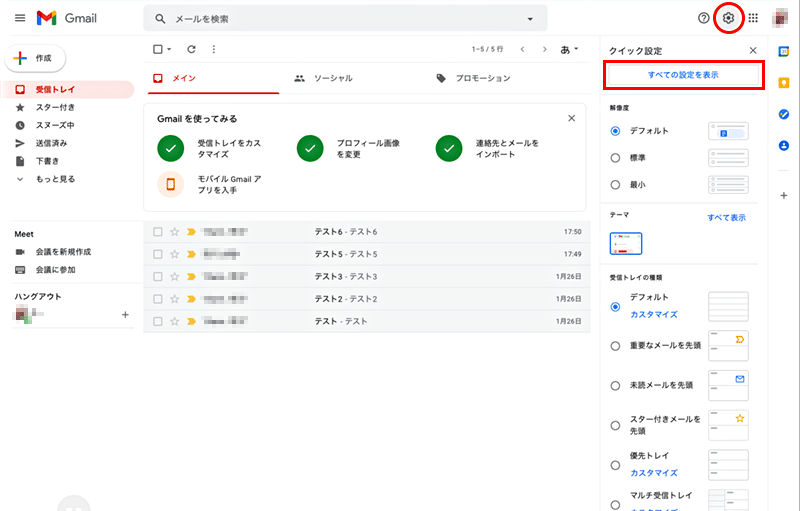Star the テスト - テスト message
Viewport: 800px width, 511px height.
174,321
